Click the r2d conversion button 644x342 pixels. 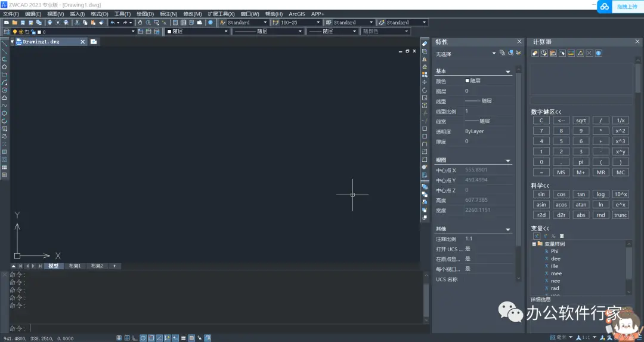[x=541, y=215]
